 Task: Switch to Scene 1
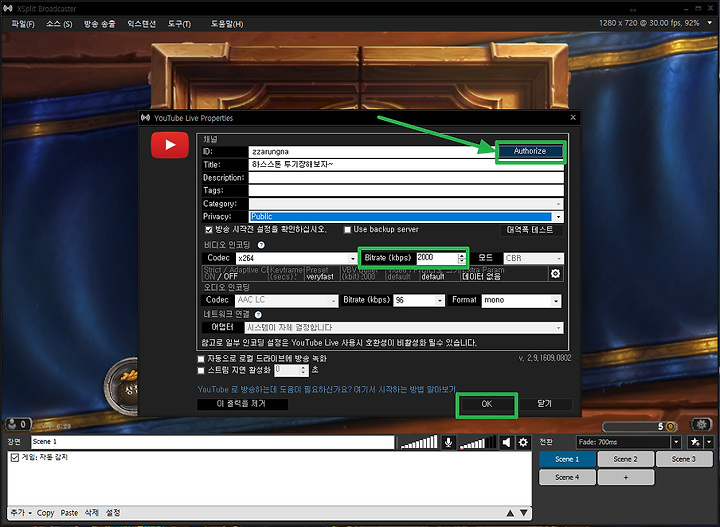click(567, 459)
